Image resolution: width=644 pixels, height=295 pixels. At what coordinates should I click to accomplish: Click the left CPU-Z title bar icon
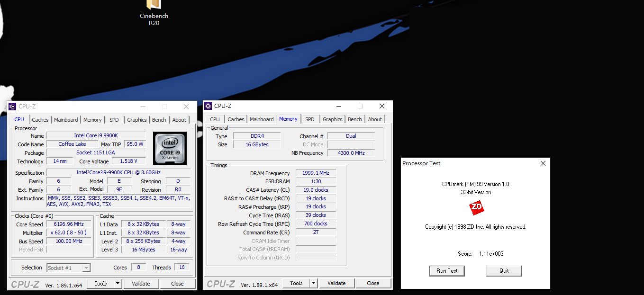[x=12, y=107]
